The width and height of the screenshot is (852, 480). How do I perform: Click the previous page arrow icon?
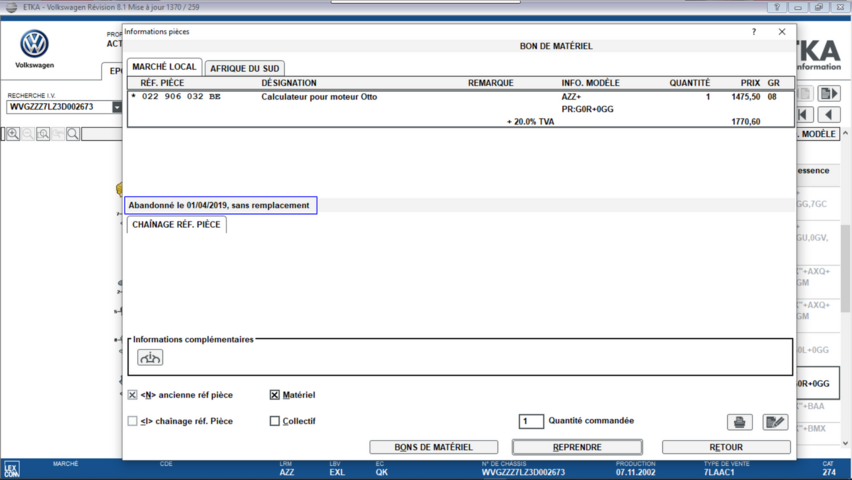[x=829, y=115]
